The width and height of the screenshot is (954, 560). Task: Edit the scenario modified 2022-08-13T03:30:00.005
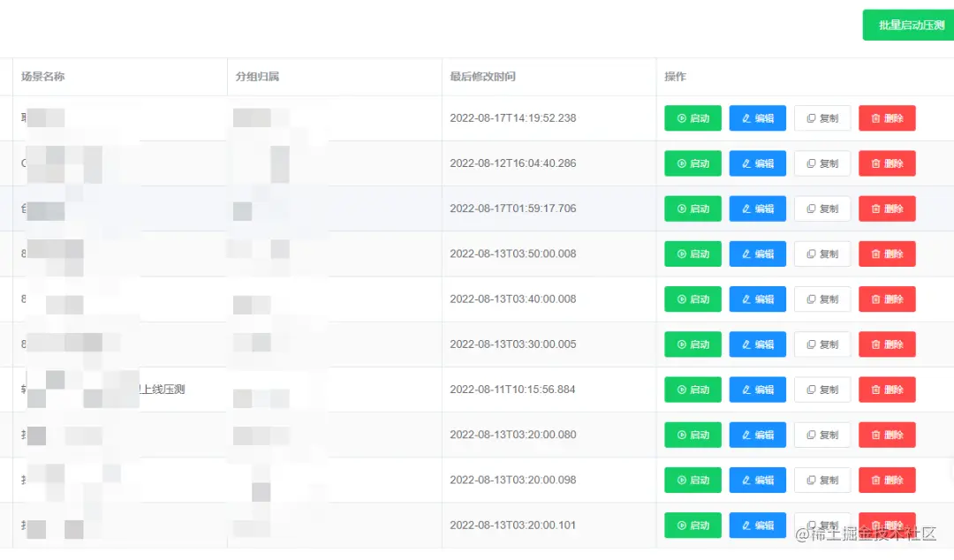click(x=758, y=344)
